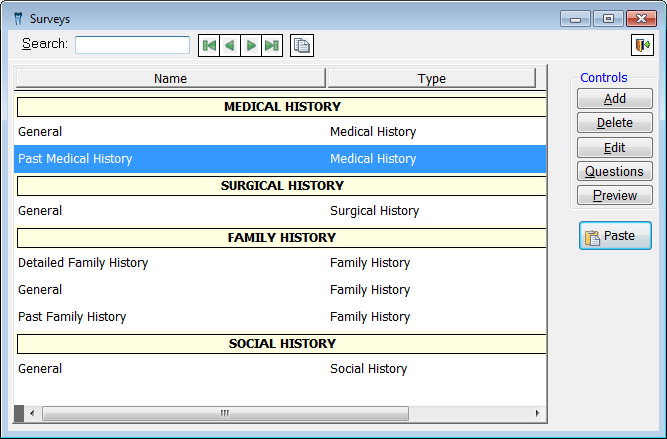667x439 pixels.
Task: Click the Add button in Controls
Action: [614, 99]
